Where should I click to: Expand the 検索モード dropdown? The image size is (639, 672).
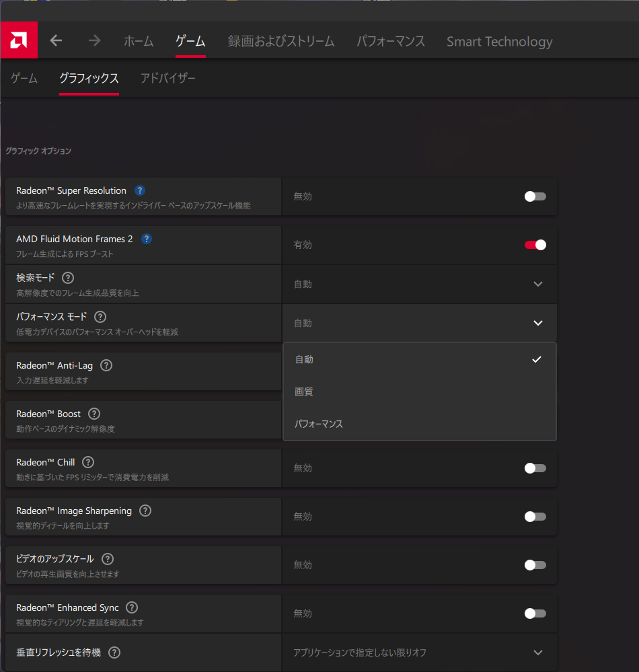(419, 284)
